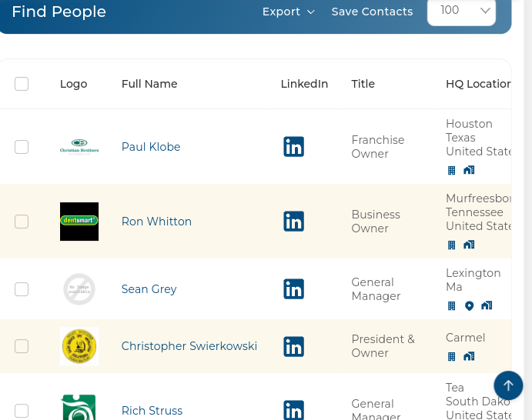Click the President & Owner title cell
This screenshot has height=420, width=532.
click(383, 346)
